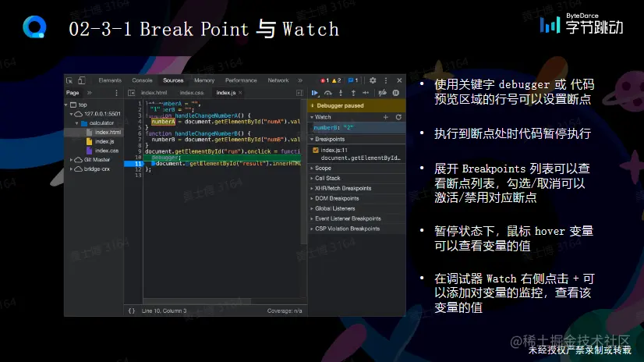Expand the bridge-crx node

[71, 169]
